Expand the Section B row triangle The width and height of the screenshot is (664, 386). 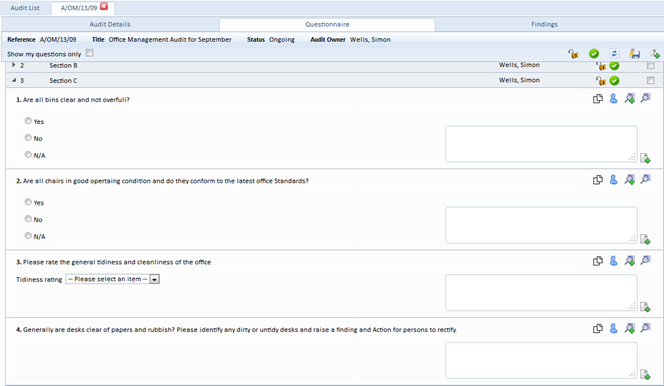[x=14, y=65]
